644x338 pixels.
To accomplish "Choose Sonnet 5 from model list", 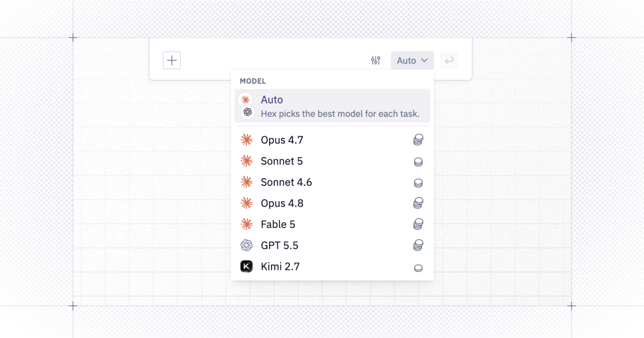I will pos(332,161).
